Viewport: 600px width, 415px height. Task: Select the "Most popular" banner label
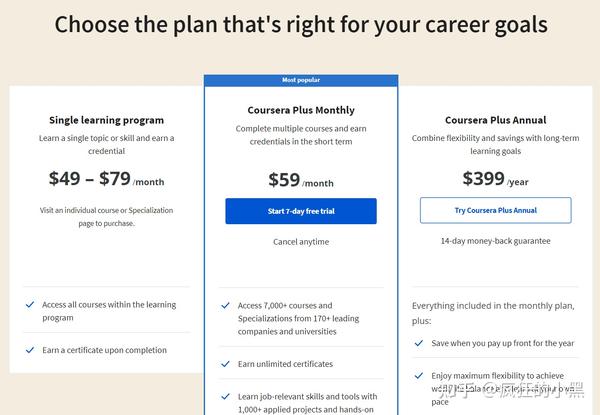pos(300,79)
